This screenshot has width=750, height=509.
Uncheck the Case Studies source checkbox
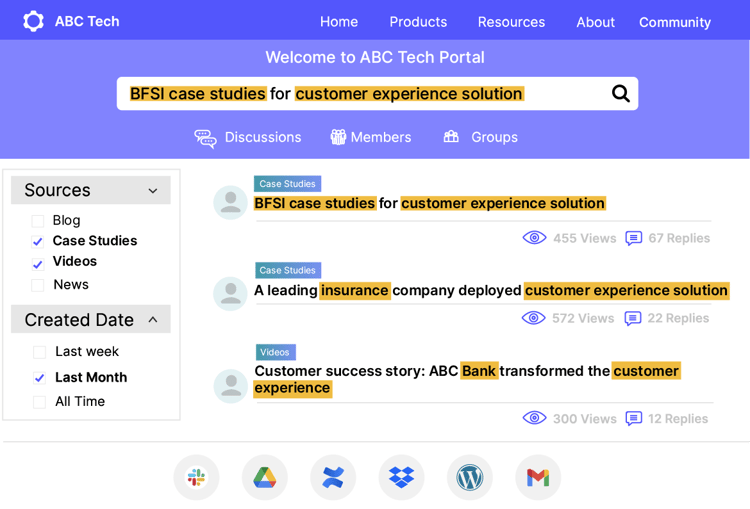click(x=38, y=242)
